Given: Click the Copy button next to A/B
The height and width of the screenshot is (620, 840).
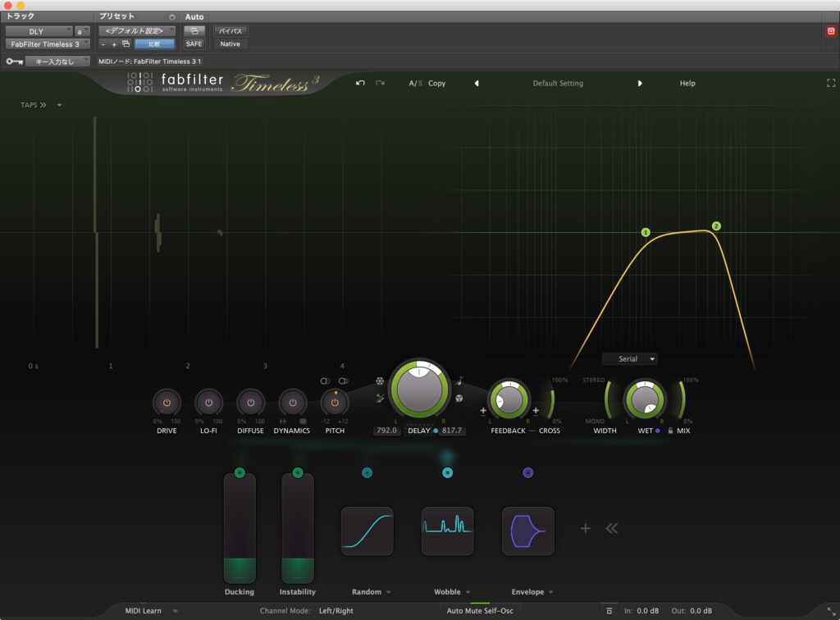Looking at the screenshot, I should click(436, 83).
